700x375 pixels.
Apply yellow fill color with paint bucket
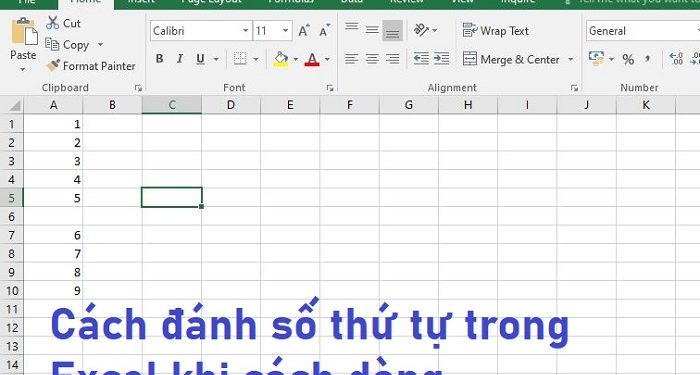[x=281, y=58]
